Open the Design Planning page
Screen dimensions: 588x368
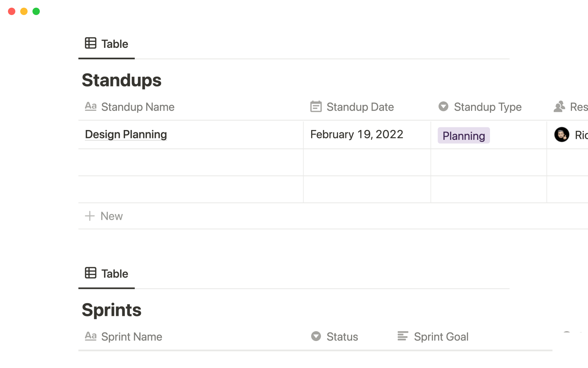pyautogui.click(x=126, y=135)
